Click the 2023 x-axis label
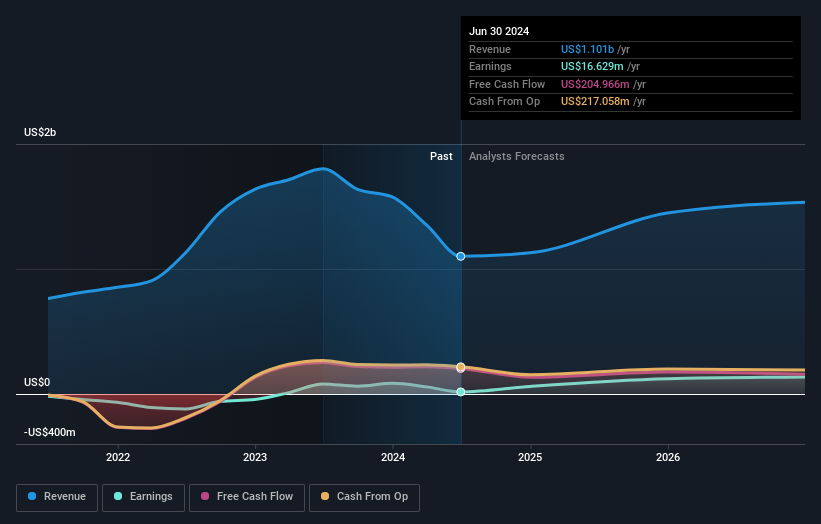The width and height of the screenshot is (821, 524). [x=255, y=457]
